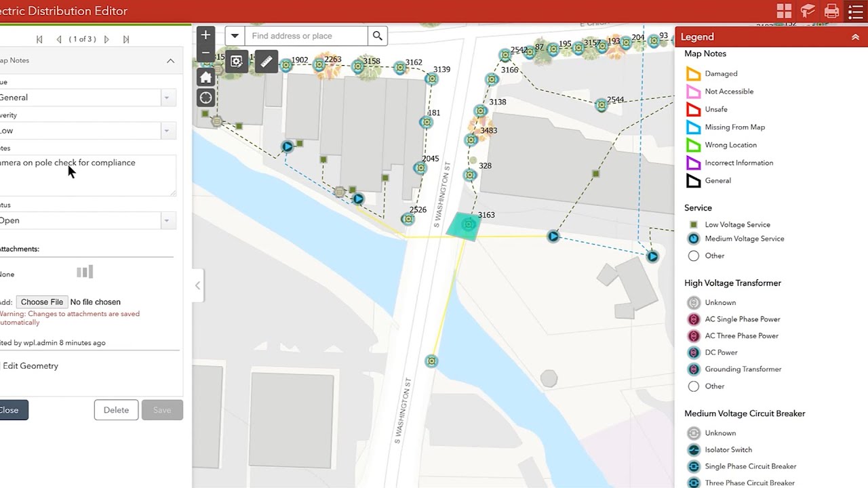Click DC Power legend symbol
868x488 pixels.
[693, 352]
